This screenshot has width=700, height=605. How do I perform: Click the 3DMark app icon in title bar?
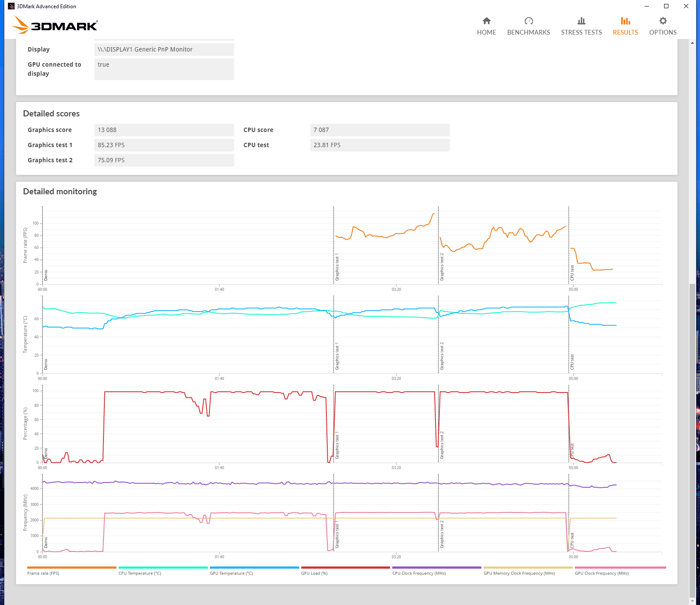(11, 6)
